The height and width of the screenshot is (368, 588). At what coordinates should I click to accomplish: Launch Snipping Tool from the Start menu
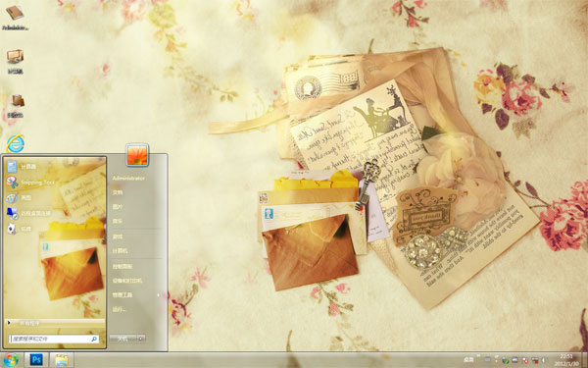(x=12, y=183)
